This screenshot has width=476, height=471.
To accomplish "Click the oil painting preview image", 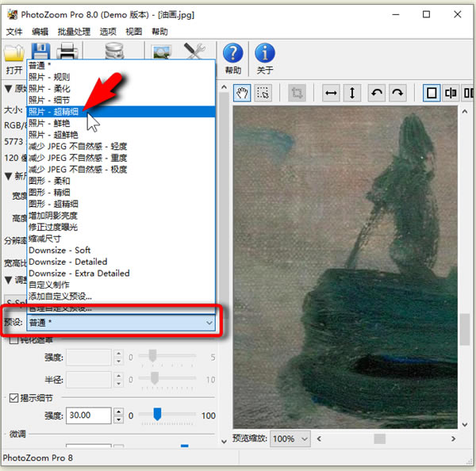I will (x=345, y=267).
